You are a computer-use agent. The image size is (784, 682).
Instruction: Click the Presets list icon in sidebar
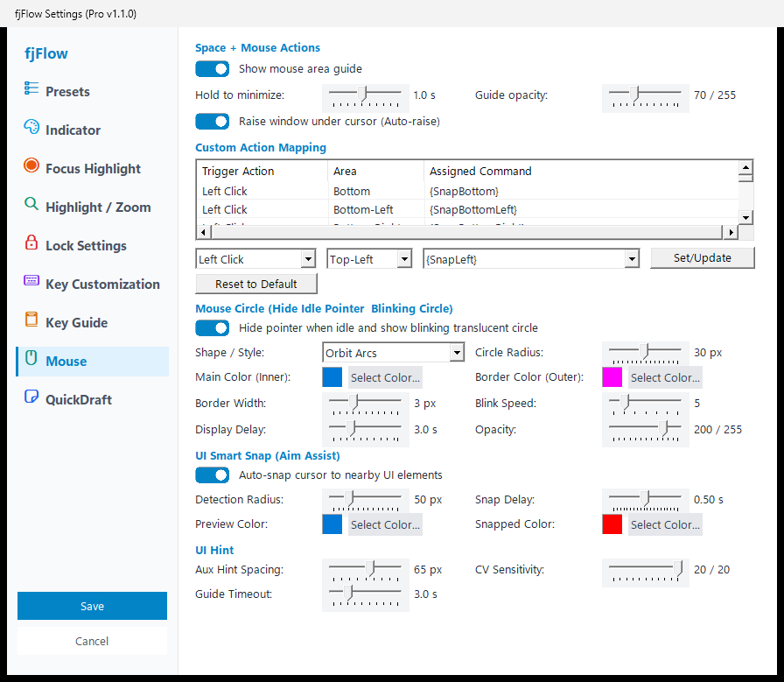coord(31,88)
